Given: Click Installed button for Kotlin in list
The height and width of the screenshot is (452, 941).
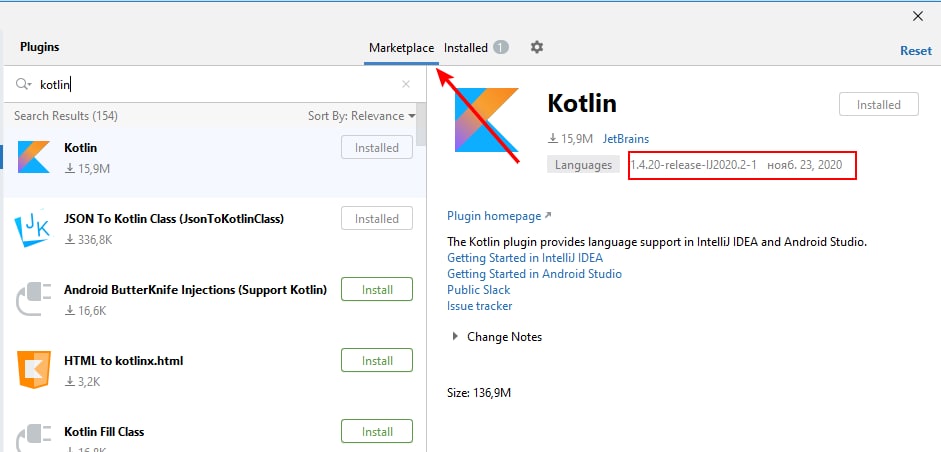Looking at the screenshot, I should 377,148.
